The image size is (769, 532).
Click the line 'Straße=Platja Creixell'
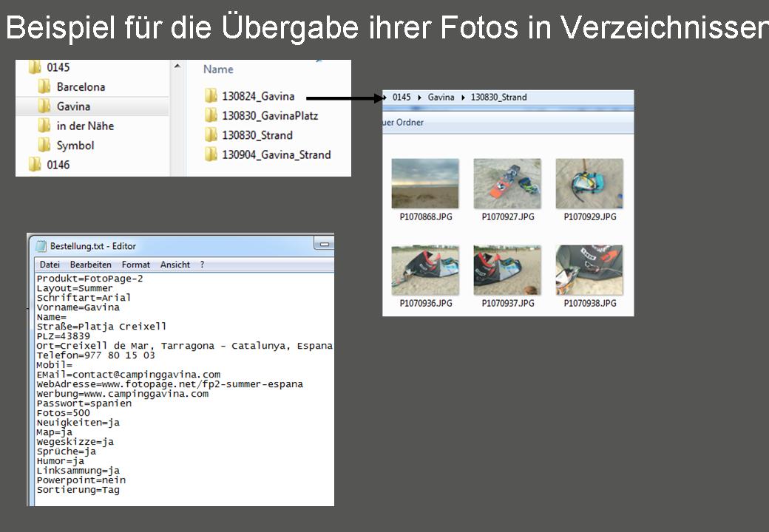(101, 327)
